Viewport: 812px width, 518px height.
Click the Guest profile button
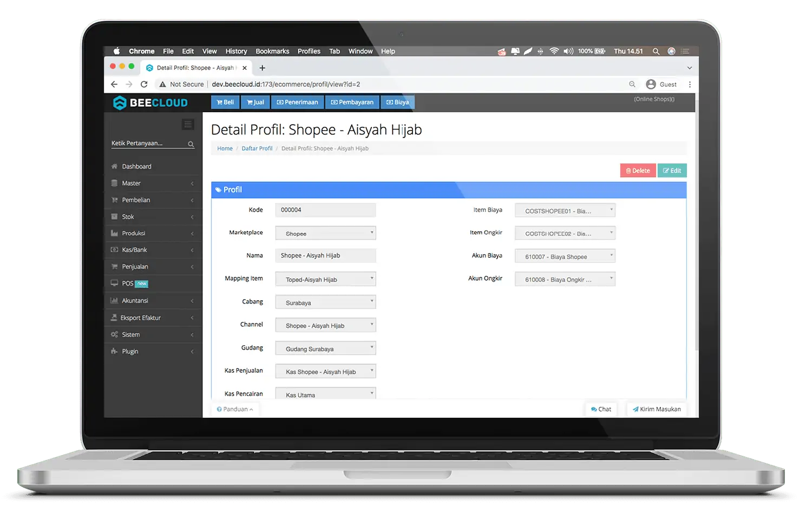[662, 84]
